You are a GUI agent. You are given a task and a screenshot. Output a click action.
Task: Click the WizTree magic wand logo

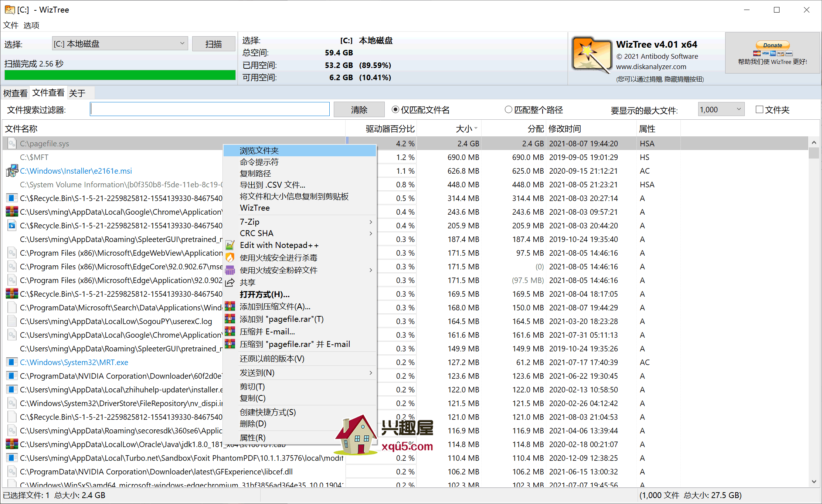coord(591,55)
